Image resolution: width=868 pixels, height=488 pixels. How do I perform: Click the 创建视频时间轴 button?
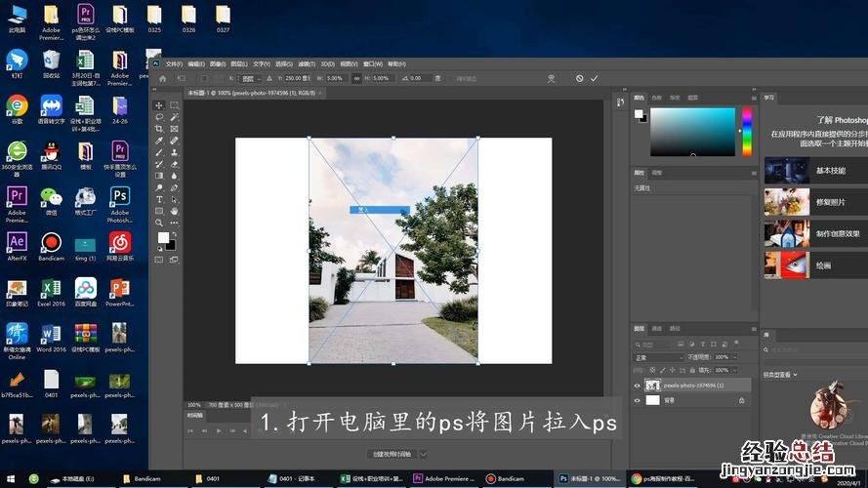coord(391,454)
